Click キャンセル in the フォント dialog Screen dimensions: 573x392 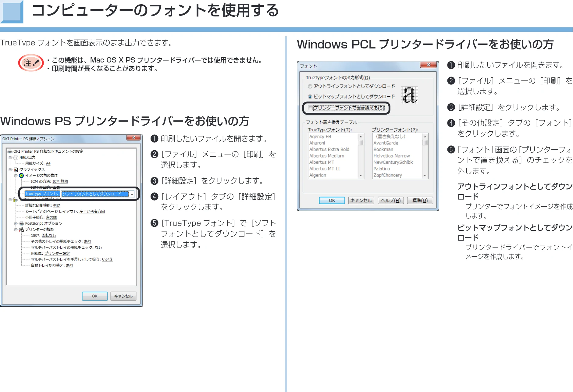tap(361, 200)
